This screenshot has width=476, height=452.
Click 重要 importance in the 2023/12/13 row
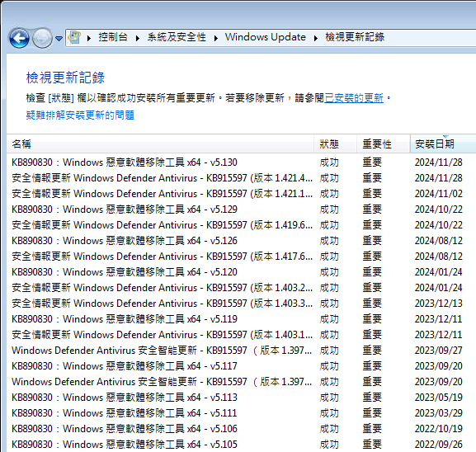click(x=372, y=304)
